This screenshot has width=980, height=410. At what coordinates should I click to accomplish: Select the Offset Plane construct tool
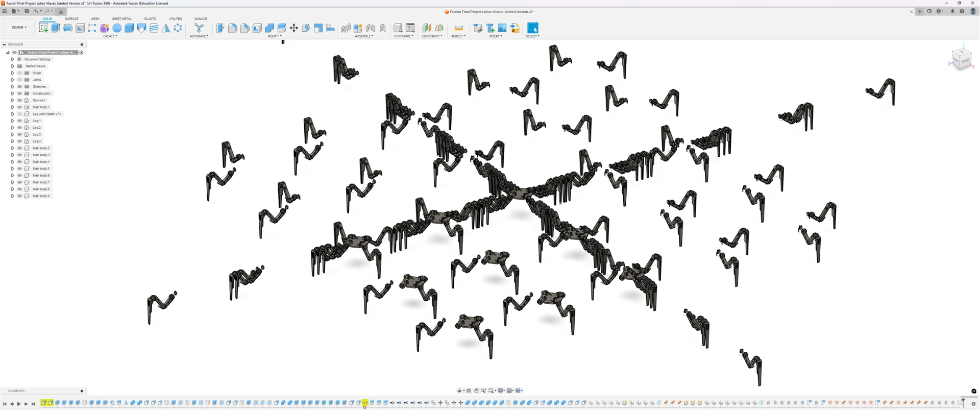[427, 28]
